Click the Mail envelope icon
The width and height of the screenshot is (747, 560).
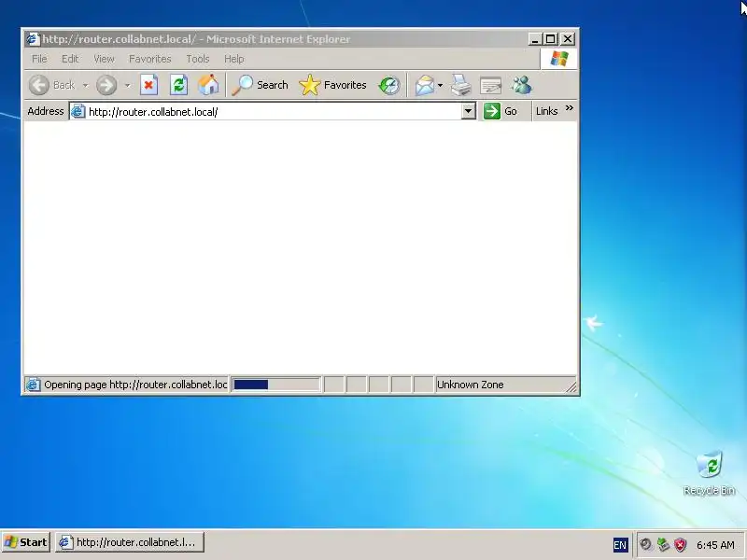425,86
